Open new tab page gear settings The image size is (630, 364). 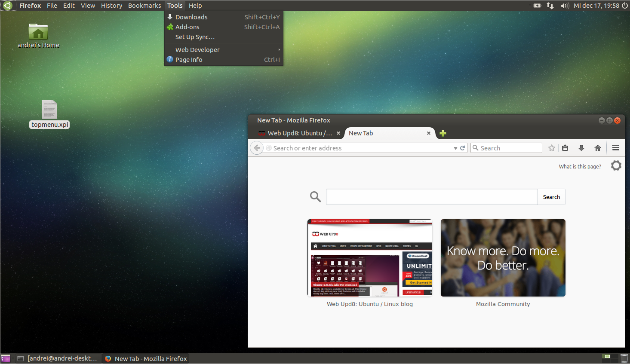tap(616, 165)
